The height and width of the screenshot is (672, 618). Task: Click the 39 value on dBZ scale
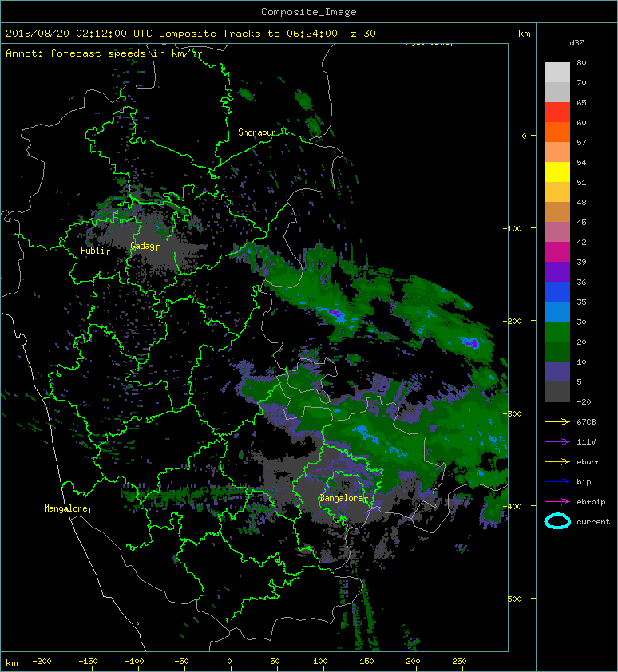point(581,263)
